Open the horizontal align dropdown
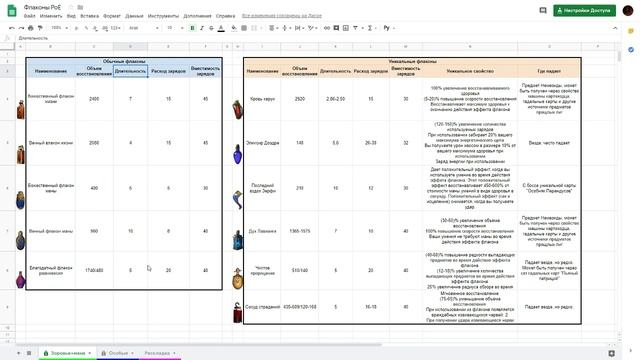This screenshot has width=640, height=360. click(273, 28)
